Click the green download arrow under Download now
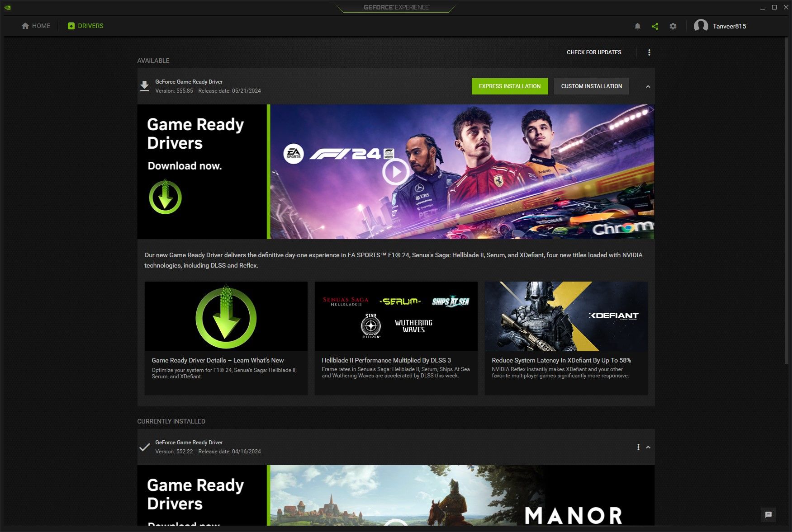The height and width of the screenshot is (532, 792). pyautogui.click(x=165, y=197)
